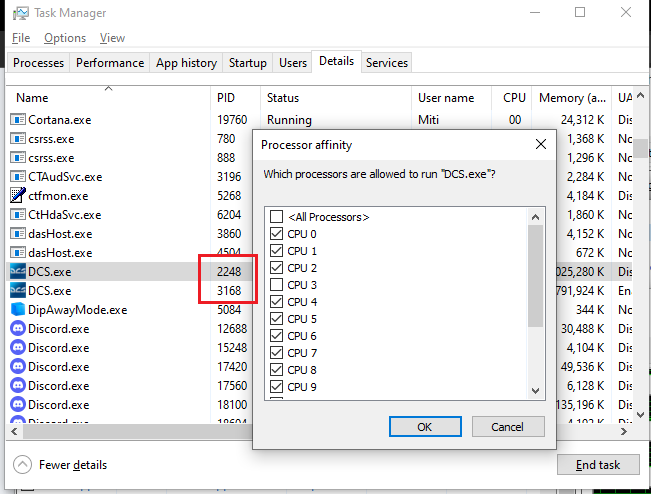Screen dimensions: 651x494
Task: Click the processor list scrollbar thumb
Action: pyautogui.click(x=535, y=276)
